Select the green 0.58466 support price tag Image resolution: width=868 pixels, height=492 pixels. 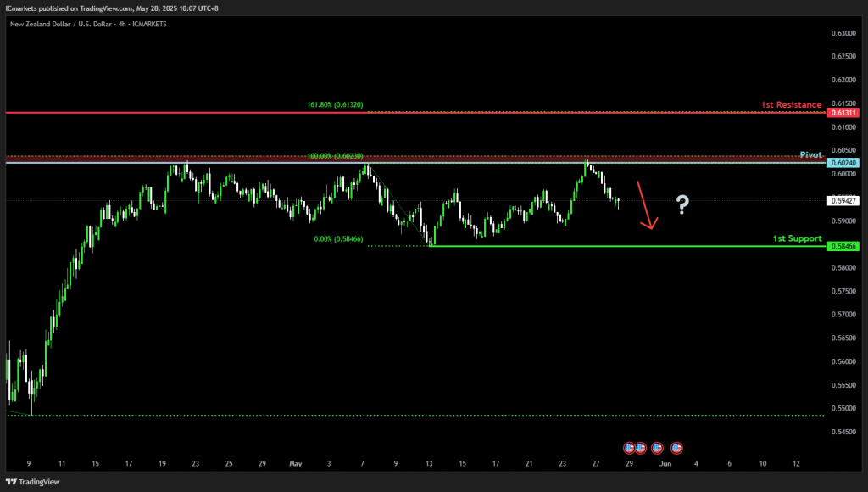point(843,246)
